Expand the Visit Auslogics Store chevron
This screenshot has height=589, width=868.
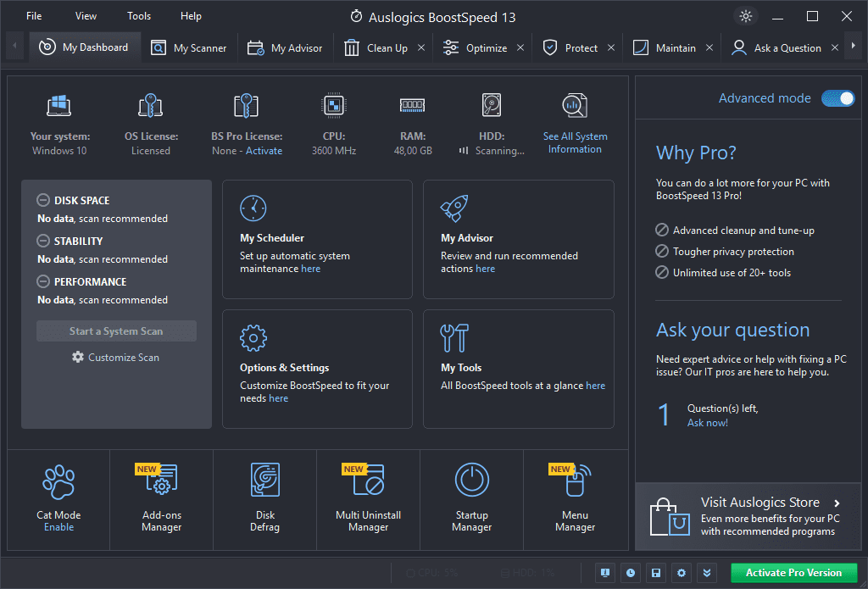(x=837, y=503)
